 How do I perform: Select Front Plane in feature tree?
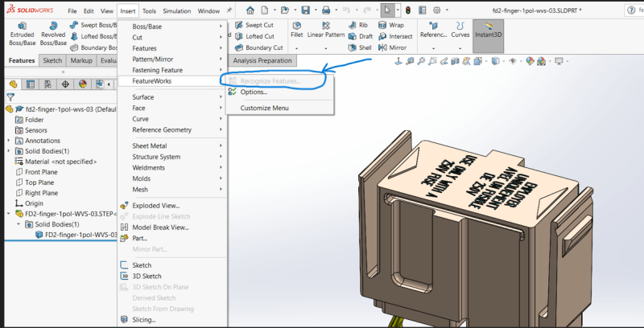coord(36,172)
